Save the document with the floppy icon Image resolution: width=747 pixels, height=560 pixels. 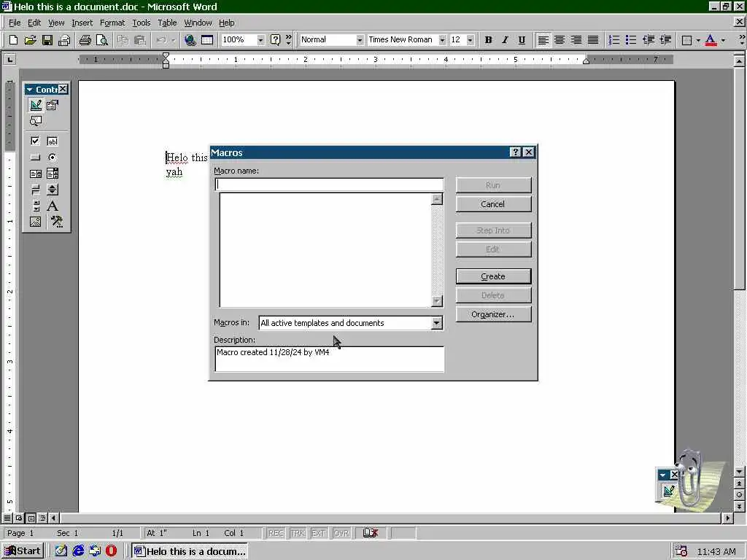(x=47, y=40)
